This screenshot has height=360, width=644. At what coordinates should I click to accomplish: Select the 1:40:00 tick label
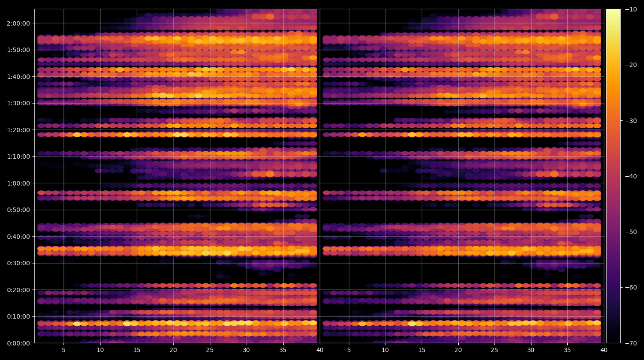tap(18, 77)
